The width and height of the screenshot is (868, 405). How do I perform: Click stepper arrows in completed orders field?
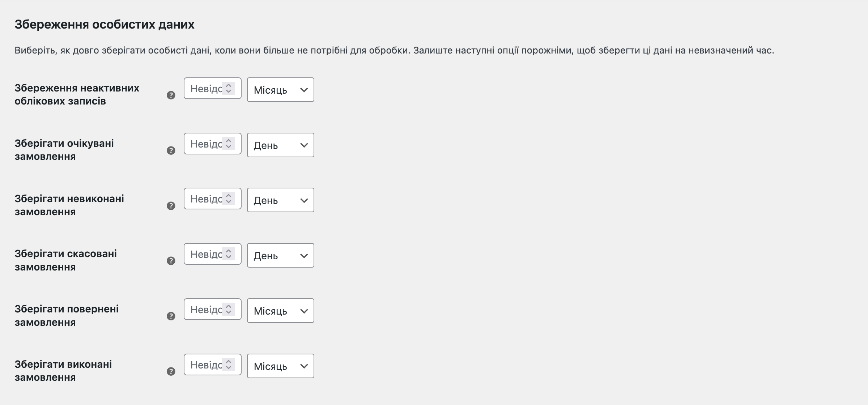229,364
